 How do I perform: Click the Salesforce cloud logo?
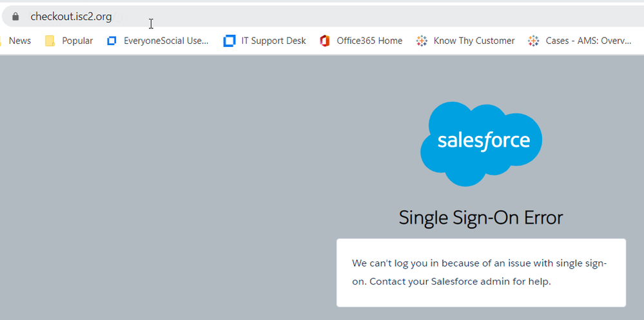481,143
